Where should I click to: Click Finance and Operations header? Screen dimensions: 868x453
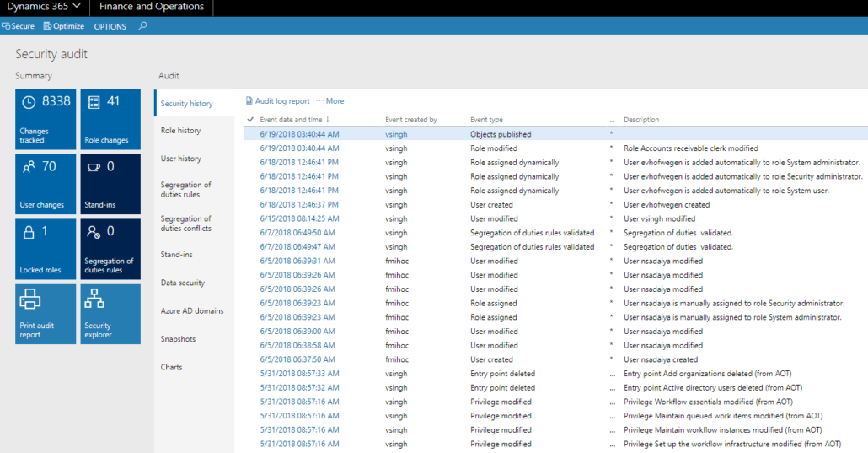tap(152, 7)
